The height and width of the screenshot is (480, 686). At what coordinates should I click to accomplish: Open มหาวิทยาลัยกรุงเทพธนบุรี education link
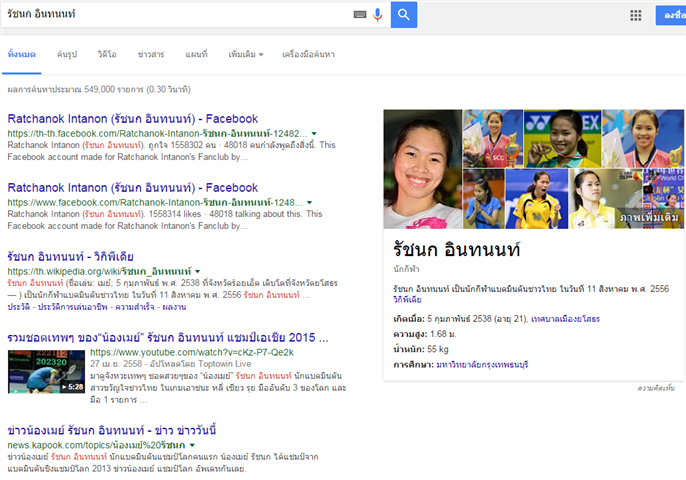pos(482,364)
